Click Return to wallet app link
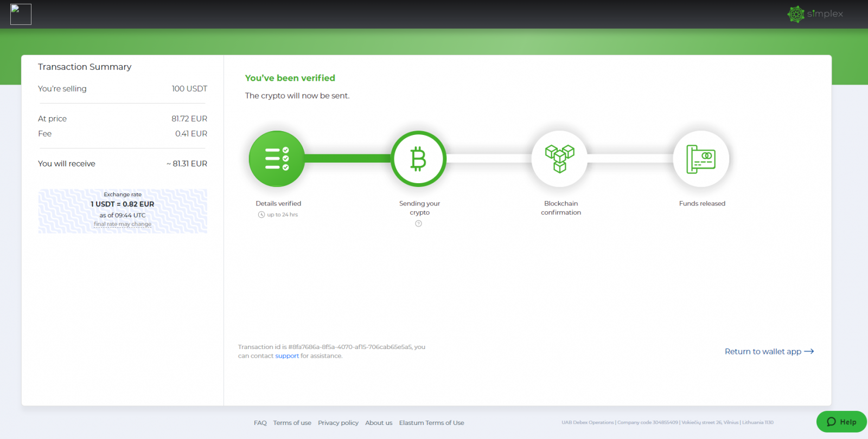 click(x=763, y=351)
